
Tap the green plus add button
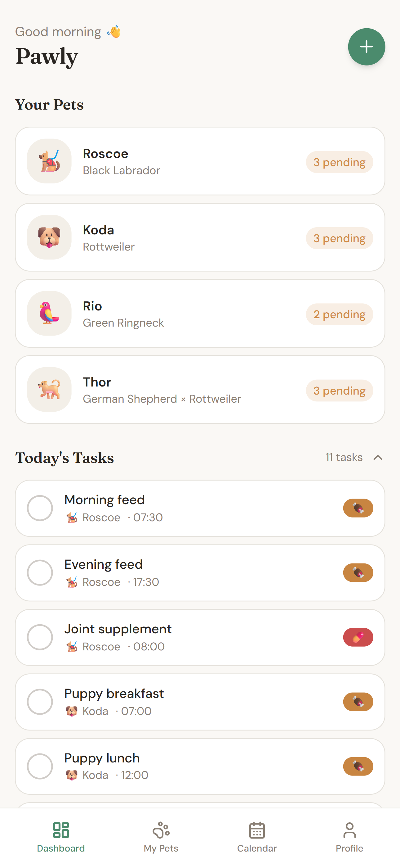point(366,47)
